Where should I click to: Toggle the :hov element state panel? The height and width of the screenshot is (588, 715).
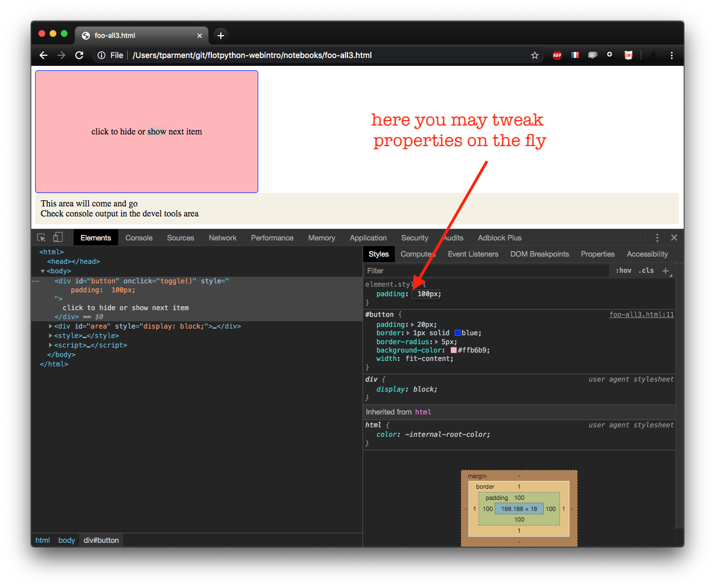[x=624, y=271]
